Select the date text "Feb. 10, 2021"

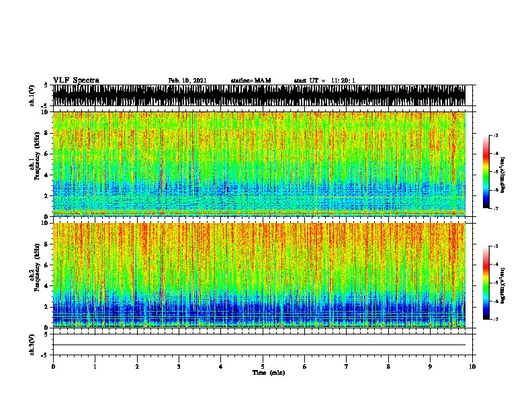(x=187, y=81)
